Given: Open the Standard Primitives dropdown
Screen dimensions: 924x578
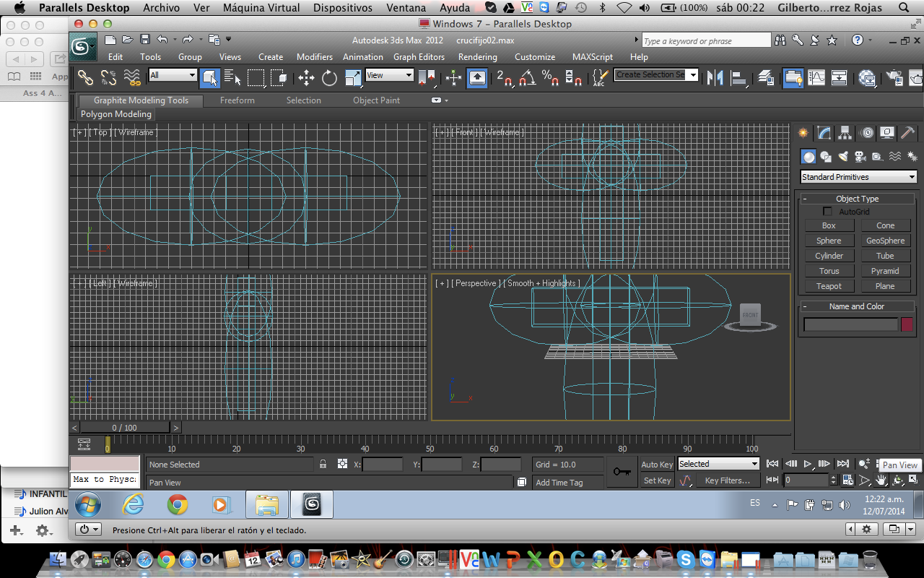Looking at the screenshot, I should pyautogui.click(x=858, y=177).
